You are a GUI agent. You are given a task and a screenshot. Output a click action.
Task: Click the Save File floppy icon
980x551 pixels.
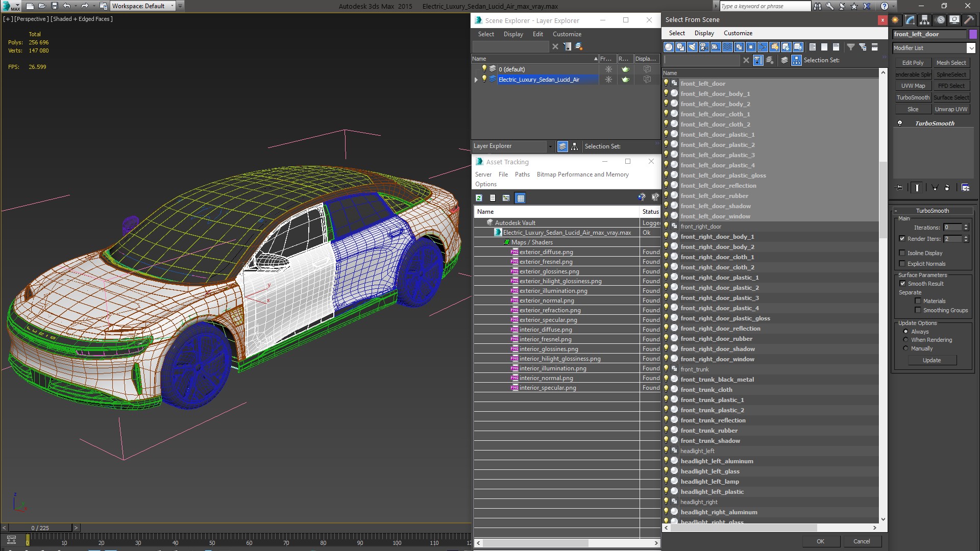coord(55,6)
